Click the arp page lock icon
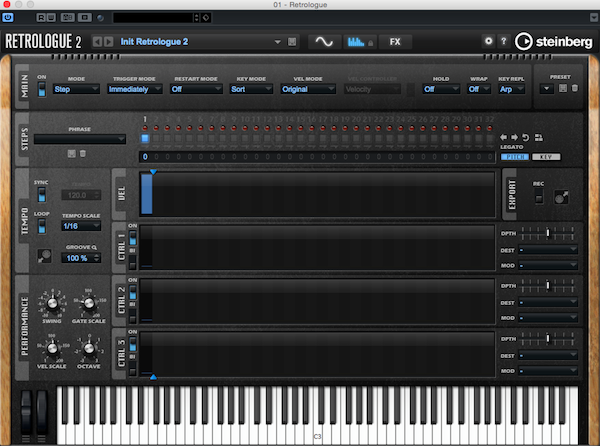 tap(370, 43)
